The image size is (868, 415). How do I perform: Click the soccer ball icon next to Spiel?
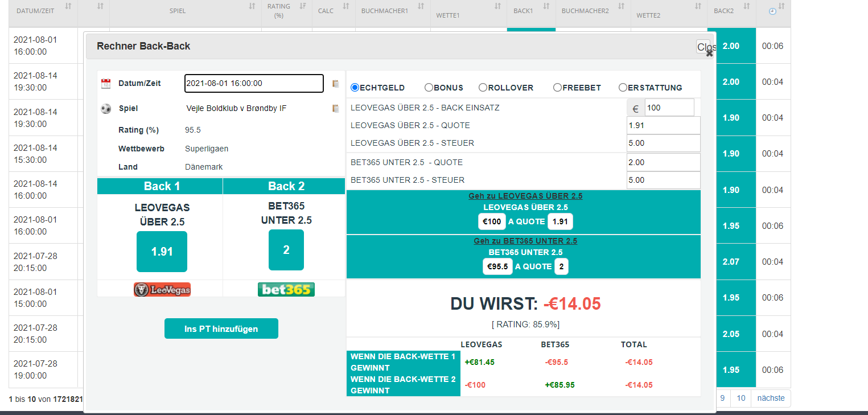point(105,108)
